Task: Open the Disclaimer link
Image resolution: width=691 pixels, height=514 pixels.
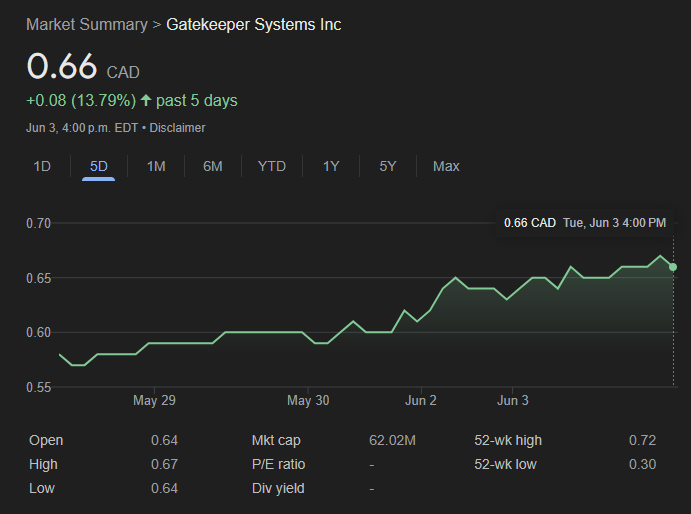Action: [x=180, y=128]
